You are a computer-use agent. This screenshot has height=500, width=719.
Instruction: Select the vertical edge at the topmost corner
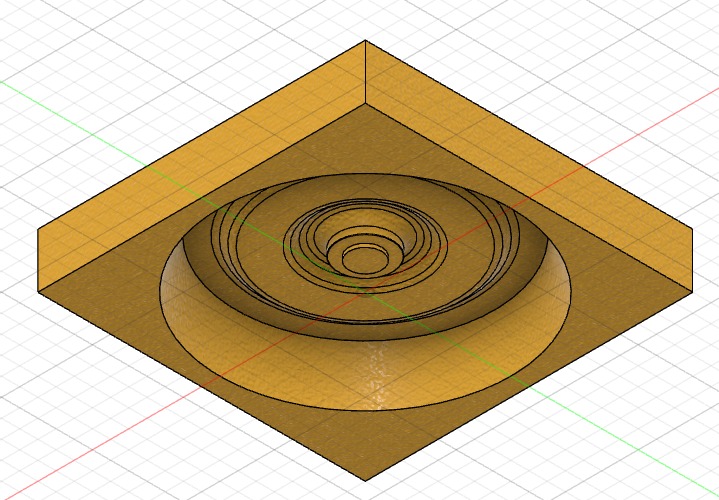click(x=365, y=70)
